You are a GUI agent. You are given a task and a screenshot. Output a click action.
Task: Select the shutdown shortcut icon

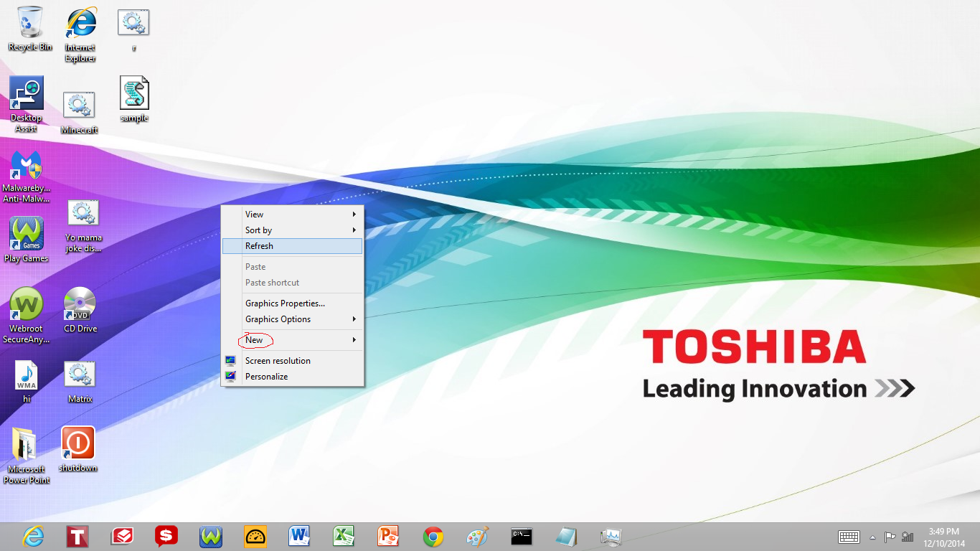tap(78, 449)
